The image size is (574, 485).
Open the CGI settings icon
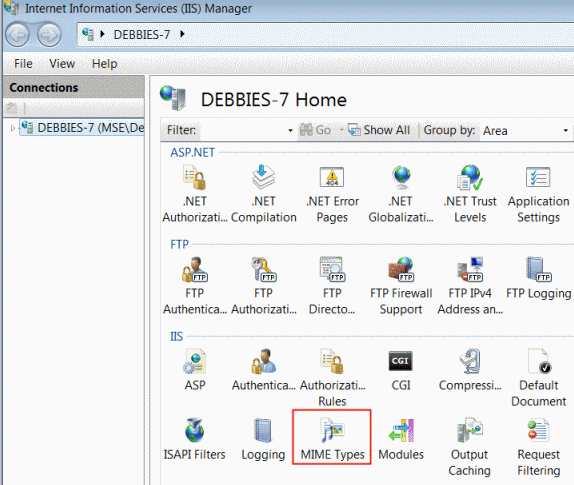(x=400, y=370)
